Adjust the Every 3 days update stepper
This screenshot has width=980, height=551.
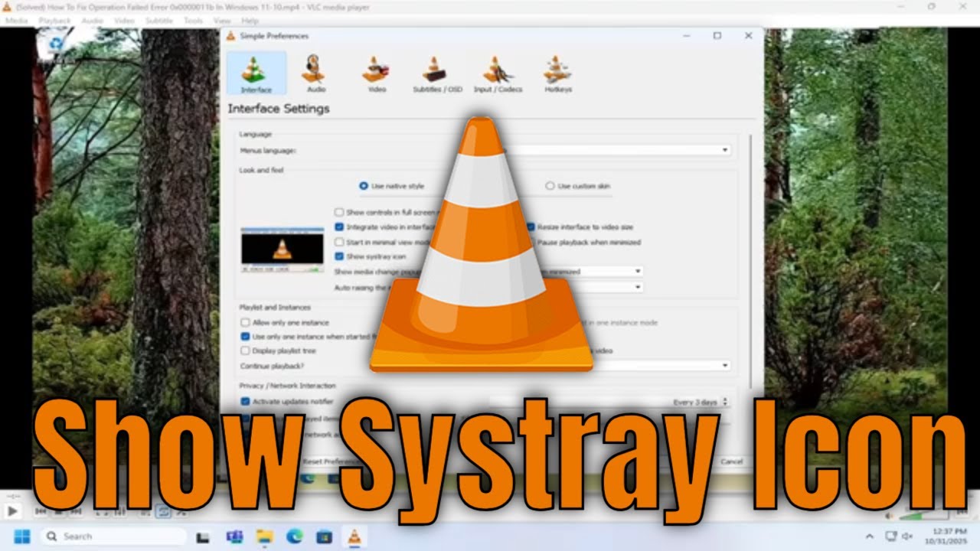point(725,402)
